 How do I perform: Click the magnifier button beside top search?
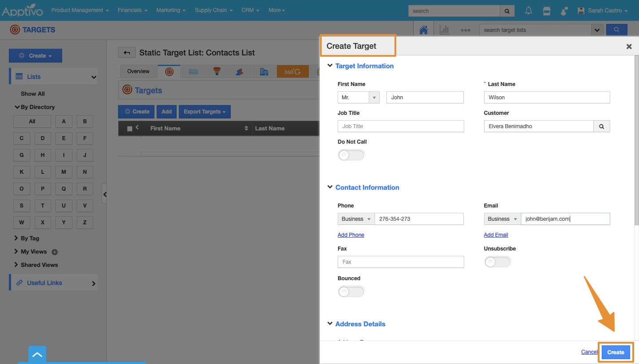coord(507,11)
